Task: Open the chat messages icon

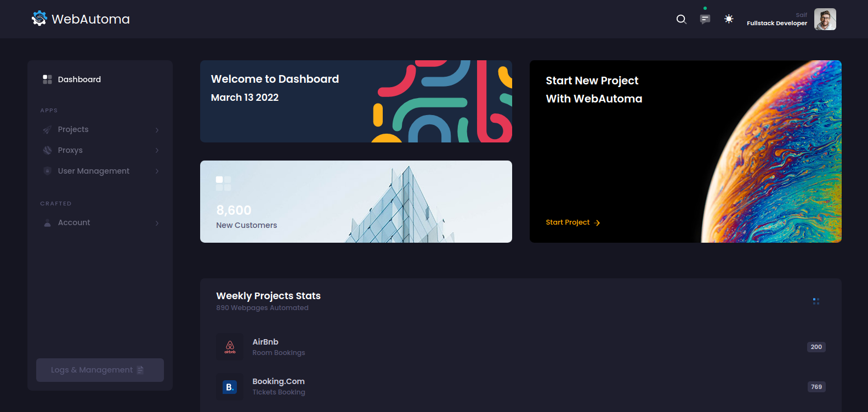Action: point(705,19)
